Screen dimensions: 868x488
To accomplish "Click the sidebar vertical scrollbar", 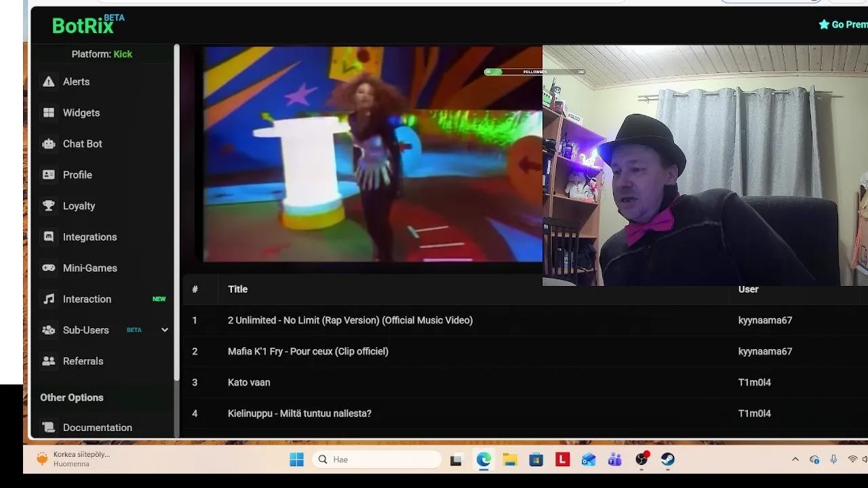I will [177, 212].
